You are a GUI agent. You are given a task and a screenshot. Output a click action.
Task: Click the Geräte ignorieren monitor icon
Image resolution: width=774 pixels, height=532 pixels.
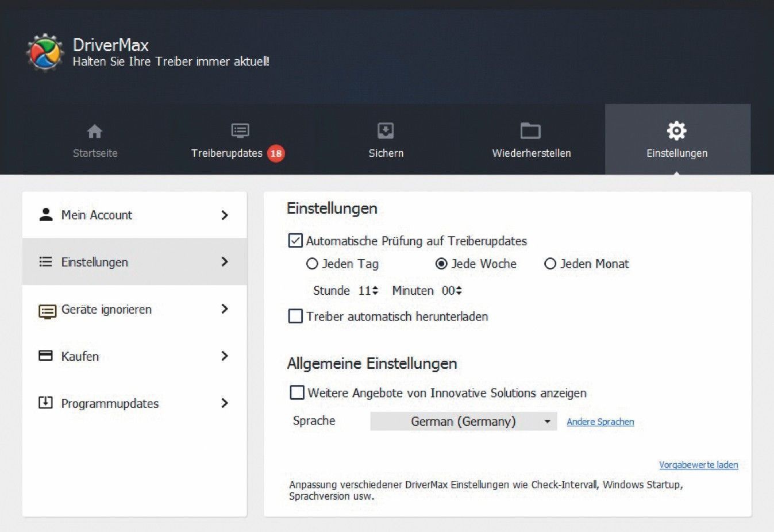pos(47,311)
